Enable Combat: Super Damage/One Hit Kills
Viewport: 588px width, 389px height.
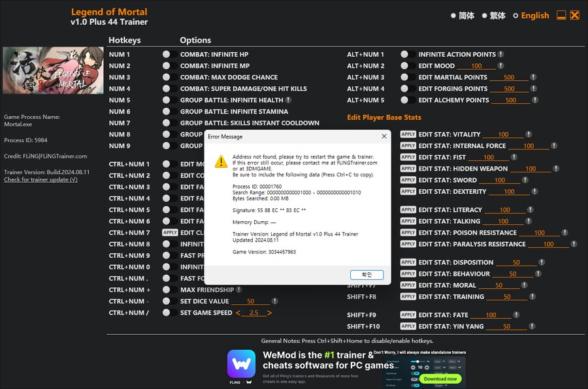(169, 89)
